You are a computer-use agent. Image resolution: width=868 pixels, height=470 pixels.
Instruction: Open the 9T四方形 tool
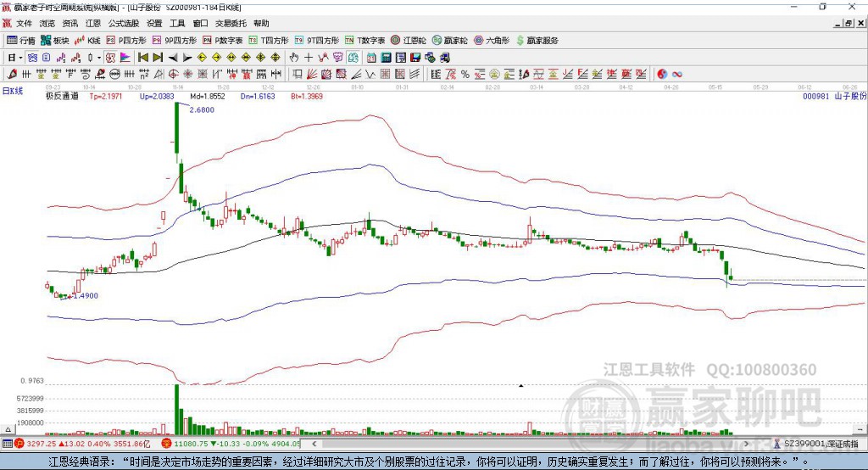(317, 41)
